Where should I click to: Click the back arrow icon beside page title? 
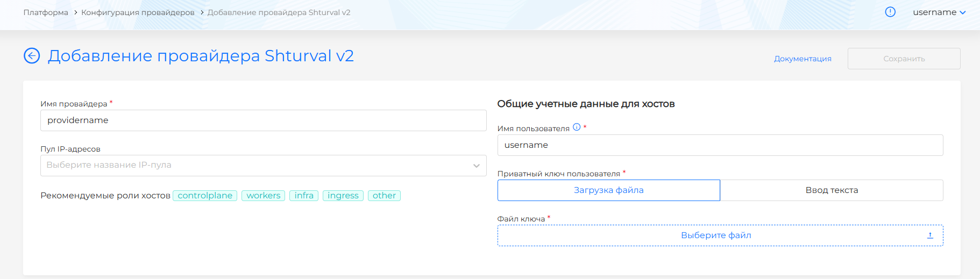[32, 56]
